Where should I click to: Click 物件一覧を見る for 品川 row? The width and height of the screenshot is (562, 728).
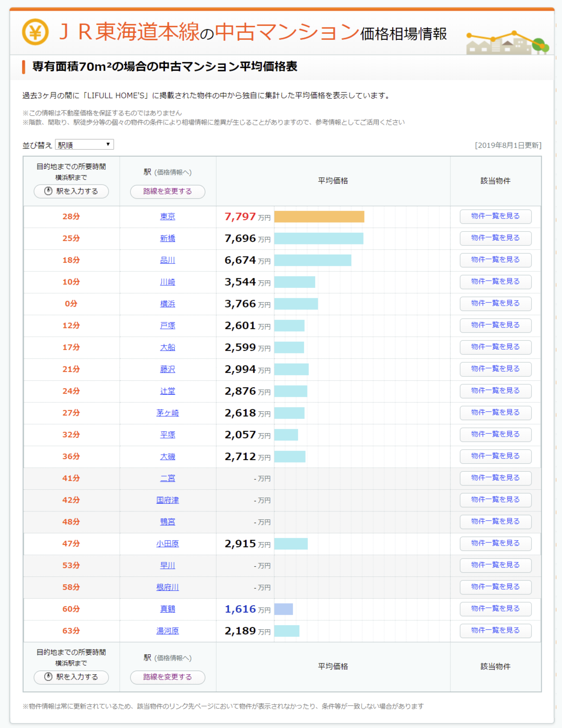pyautogui.click(x=496, y=260)
